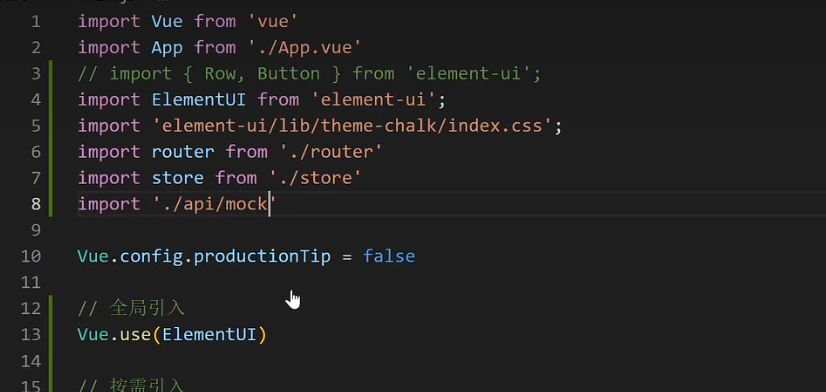Click the green change indicator beside line 5
The height and width of the screenshot is (392, 826).
[51, 126]
